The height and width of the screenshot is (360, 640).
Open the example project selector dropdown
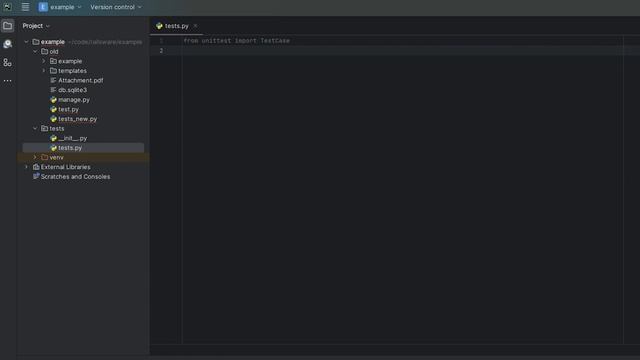pos(60,7)
